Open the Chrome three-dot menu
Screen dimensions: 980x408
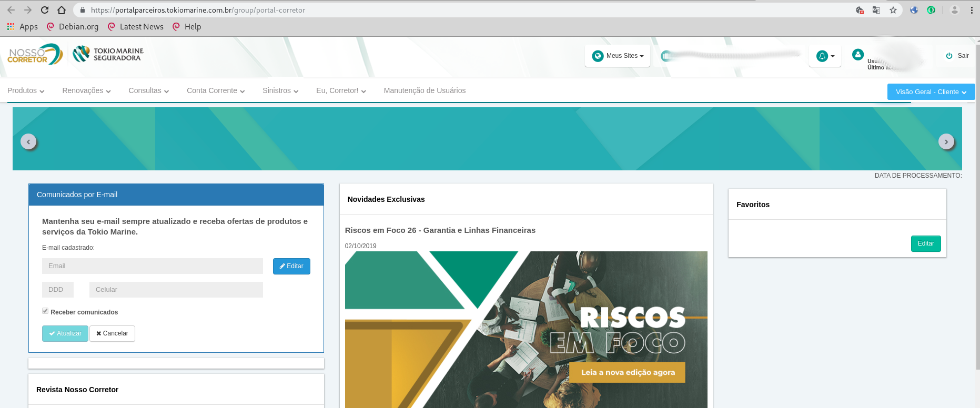pos(972,10)
